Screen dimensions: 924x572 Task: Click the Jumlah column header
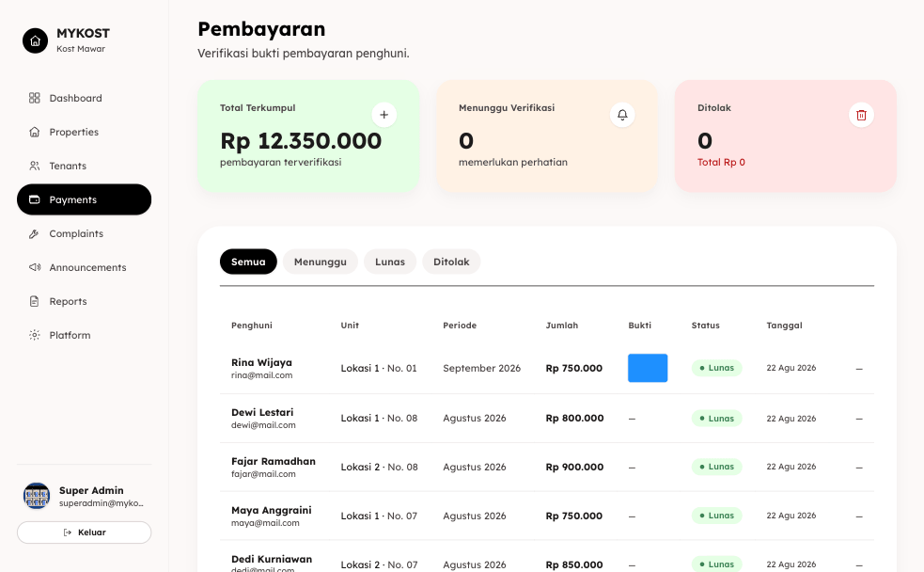pos(561,326)
